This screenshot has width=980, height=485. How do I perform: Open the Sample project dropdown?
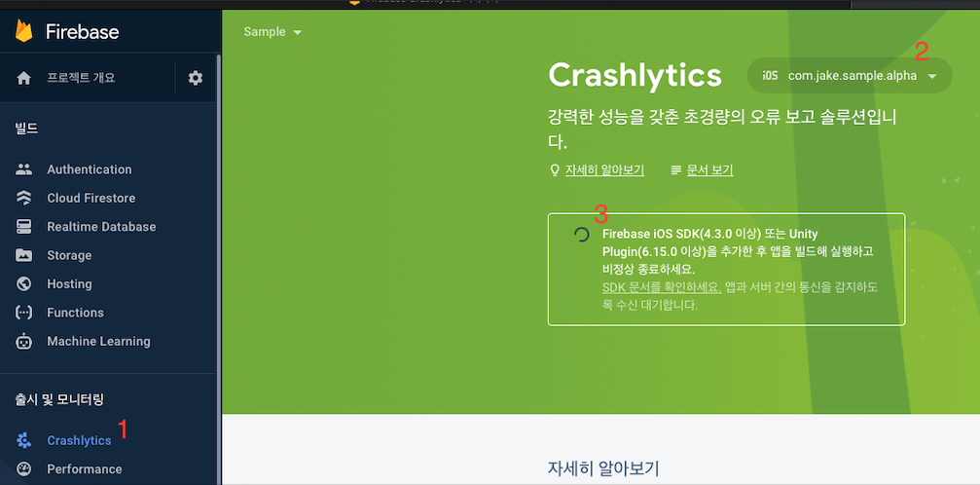click(272, 32)
